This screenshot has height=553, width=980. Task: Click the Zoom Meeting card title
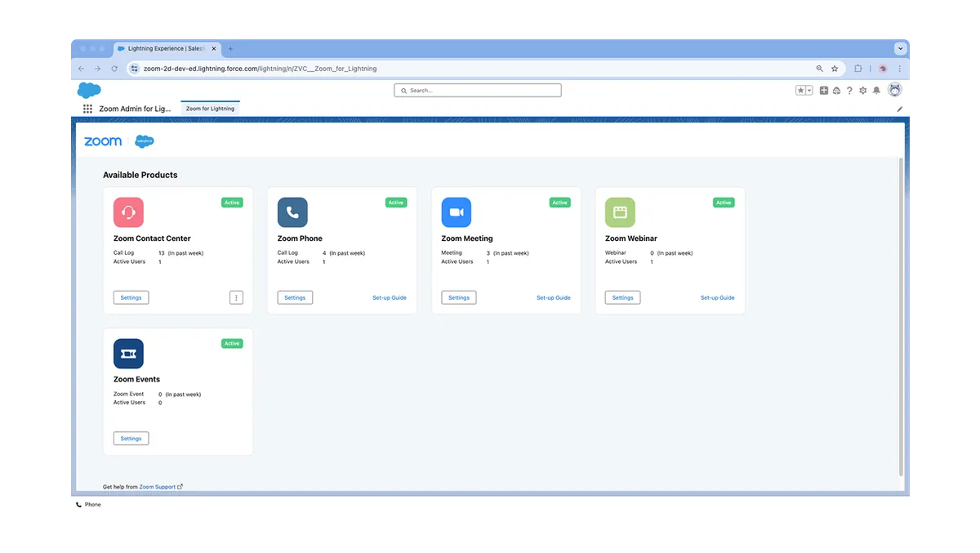(467, 239)
